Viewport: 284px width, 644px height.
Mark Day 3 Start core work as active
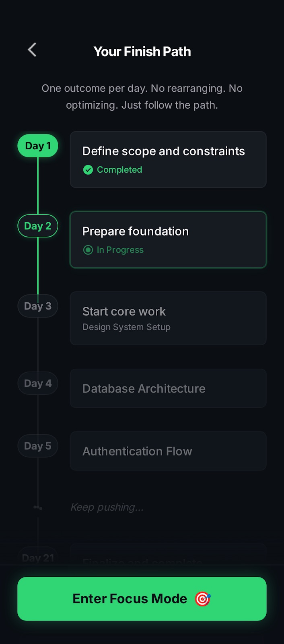click(168, 318)
